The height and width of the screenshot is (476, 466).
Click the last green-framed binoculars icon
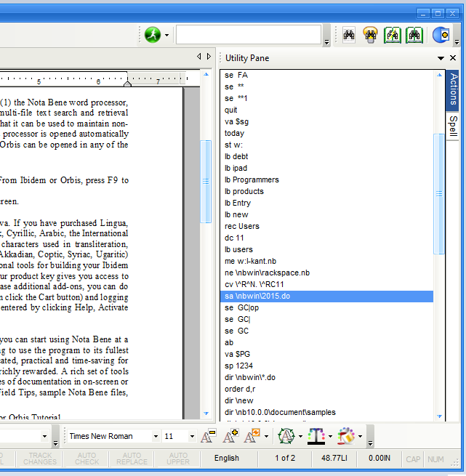coord(414,35)
